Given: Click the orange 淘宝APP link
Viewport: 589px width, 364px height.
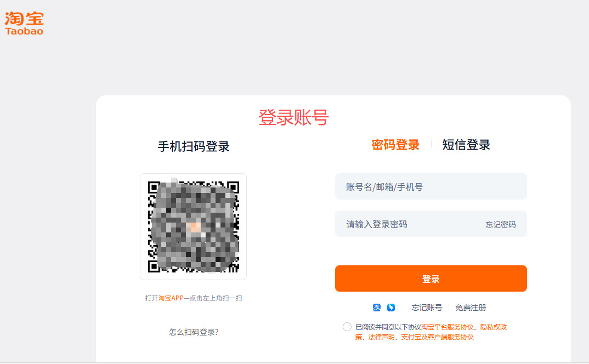Looking at the screenshot, I should 171,298.
